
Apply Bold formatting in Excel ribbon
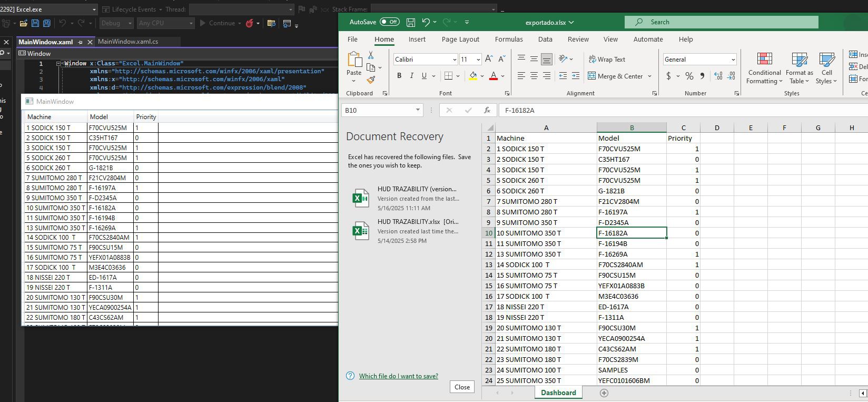point(399,76)
